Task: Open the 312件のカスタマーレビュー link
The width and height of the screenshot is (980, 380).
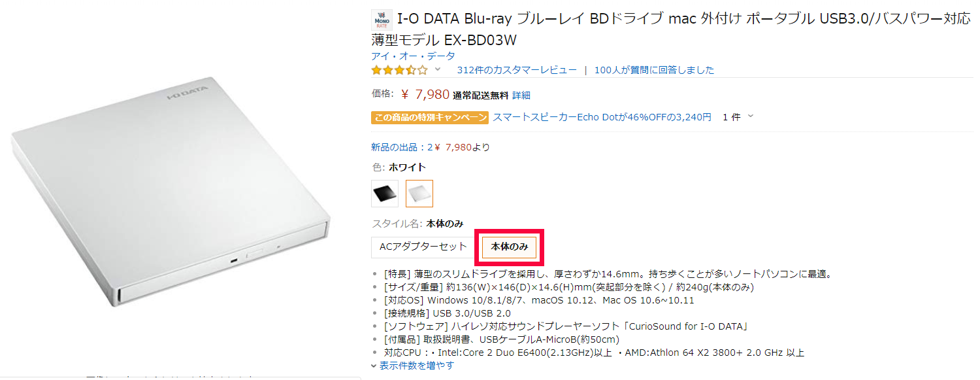Action: [x=517, y=70]
